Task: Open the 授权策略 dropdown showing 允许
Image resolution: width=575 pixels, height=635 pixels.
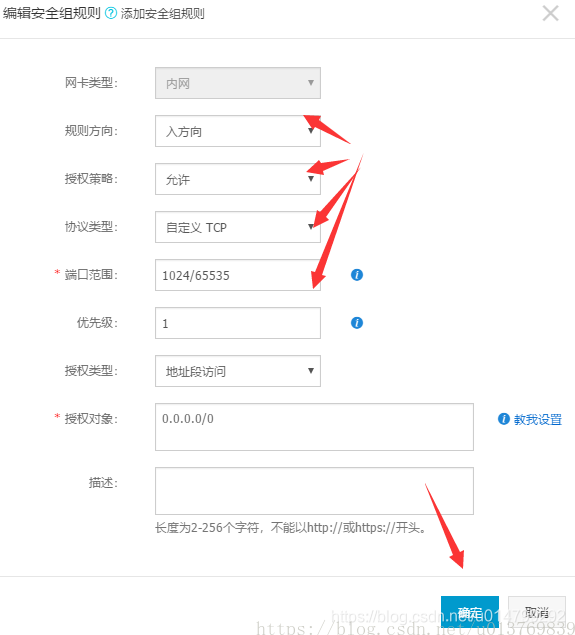Action: [x=238, y=179]
